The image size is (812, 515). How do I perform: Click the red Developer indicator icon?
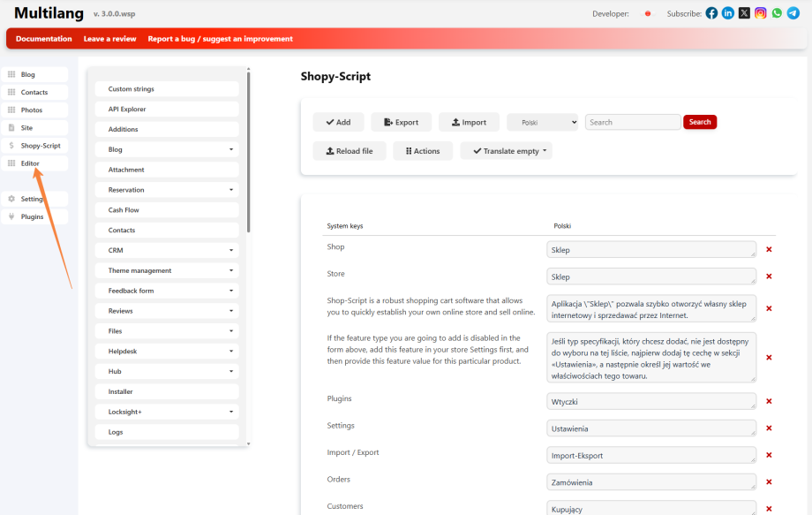coord(647,13)
